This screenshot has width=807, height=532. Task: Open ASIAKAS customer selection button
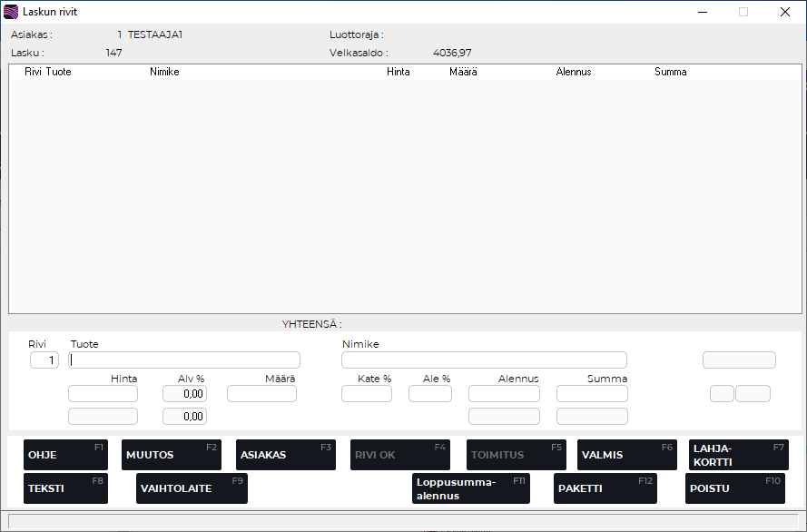(x=285, y=455)
